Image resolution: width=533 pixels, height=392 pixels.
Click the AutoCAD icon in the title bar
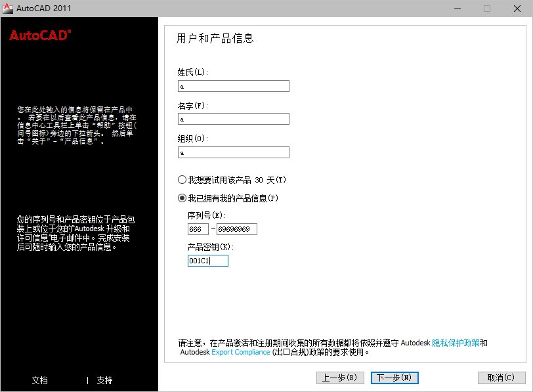click(x=8, y=9)
